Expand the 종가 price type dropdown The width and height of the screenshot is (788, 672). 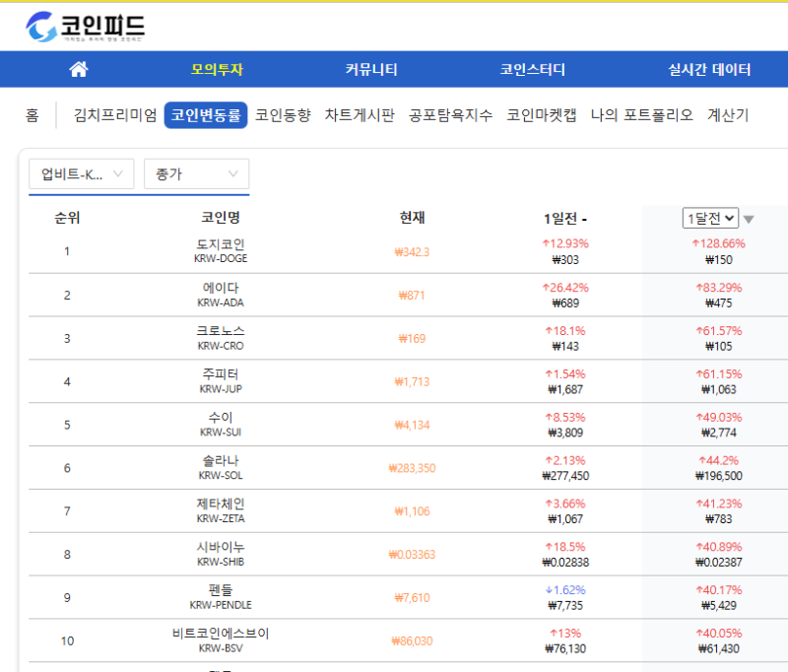pyautogui.click(x=196, y=173)
